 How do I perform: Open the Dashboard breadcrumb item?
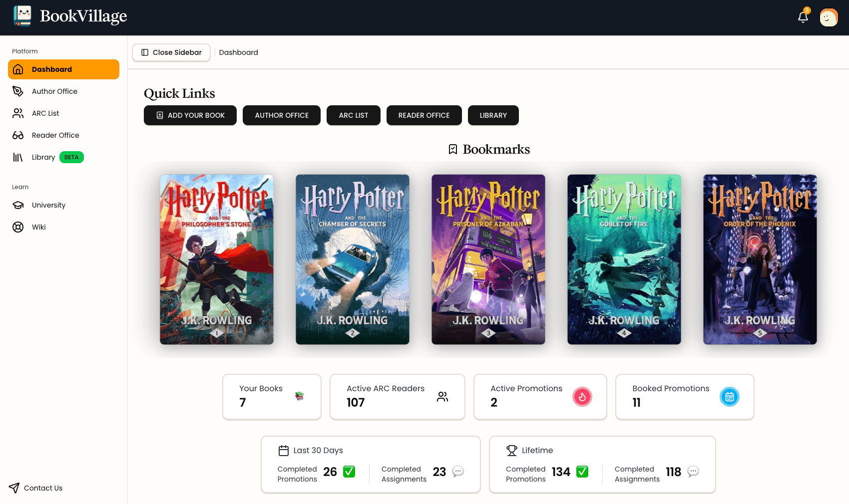pyautogui.click(x=238, y=52)
